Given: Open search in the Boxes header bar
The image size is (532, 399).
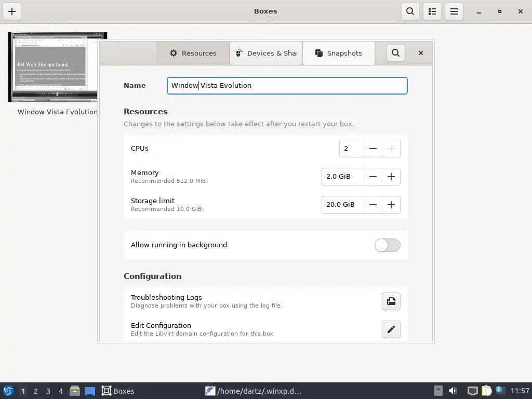Looking at the screenshot, I should 410,11.
